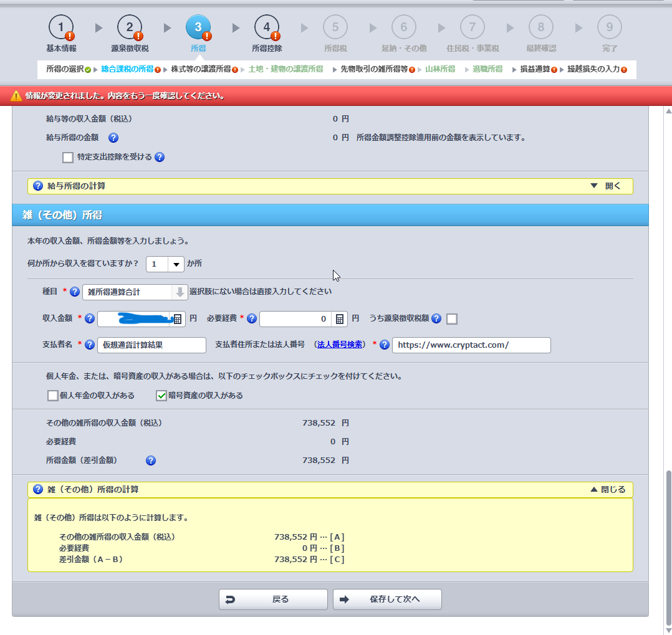The height and width of the screenshot is (635, 672).
Task: Click help icon next to うち源泉徴収税額
Action: pos(436,319)
